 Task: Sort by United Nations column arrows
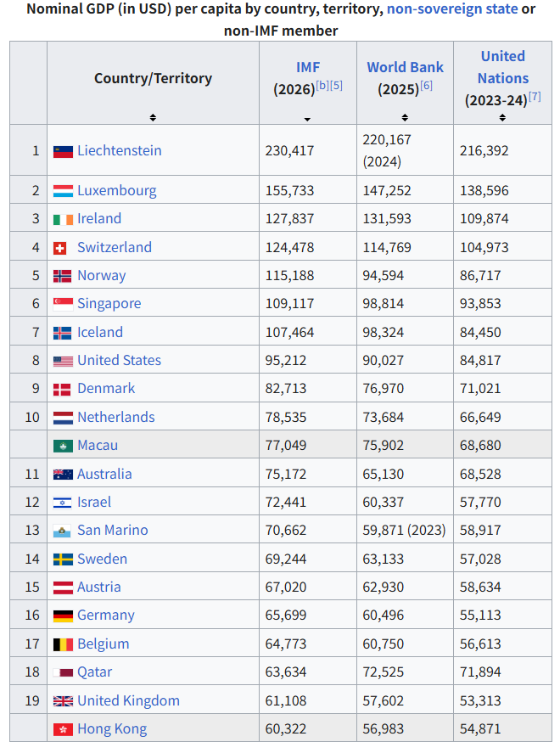pos(502,117)
